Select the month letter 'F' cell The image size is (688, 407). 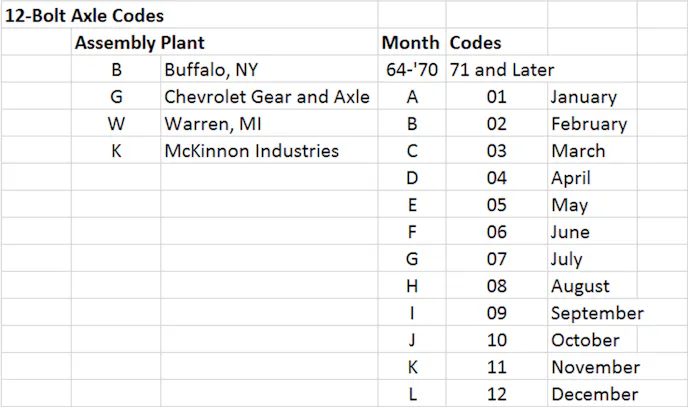coord(412,232)
